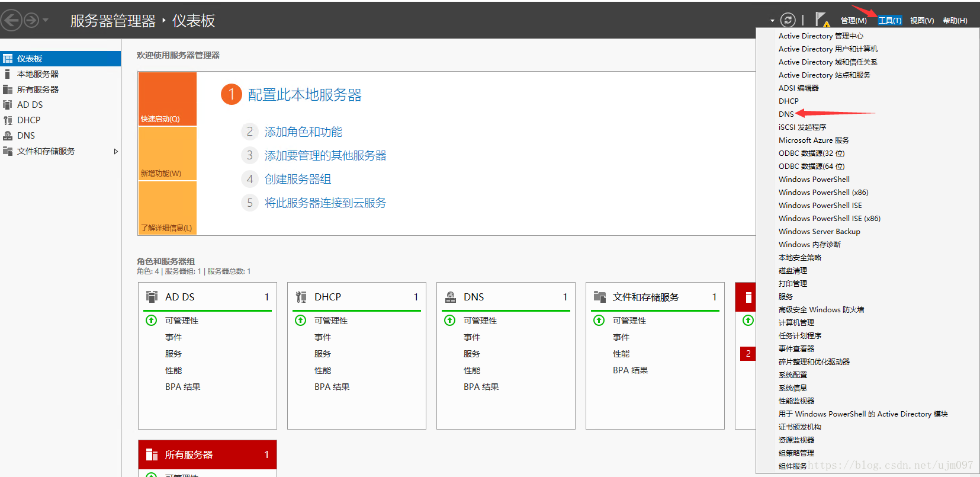Click the DHCP sidebar icon

tap(8, 120)
